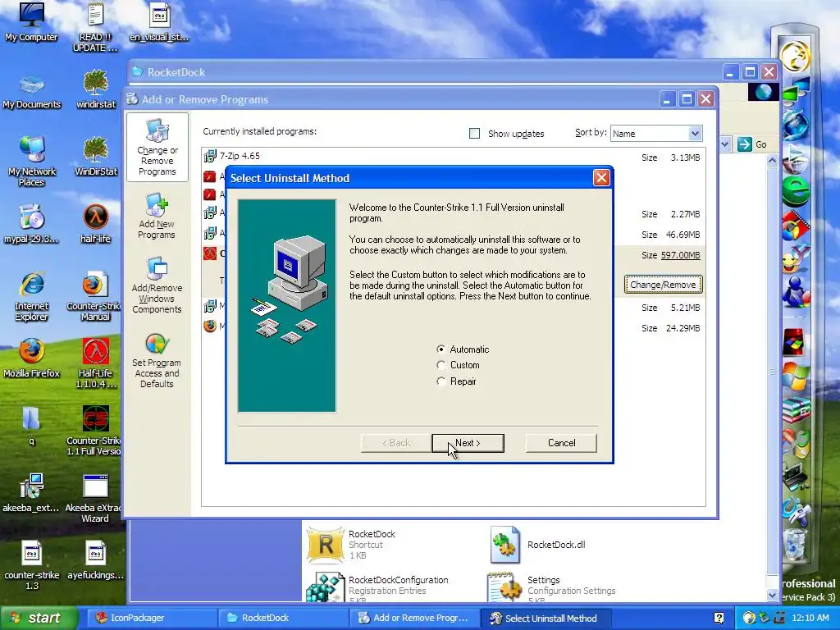Open the RocketDock shortcut file

(351, 545)
